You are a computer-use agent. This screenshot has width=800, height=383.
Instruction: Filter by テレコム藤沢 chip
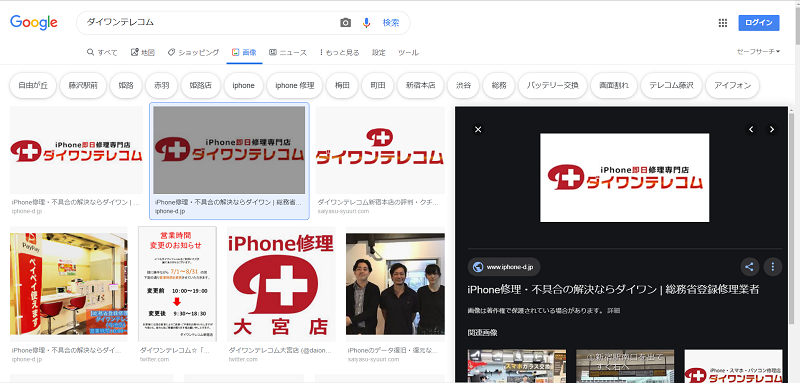coord(671,86)
